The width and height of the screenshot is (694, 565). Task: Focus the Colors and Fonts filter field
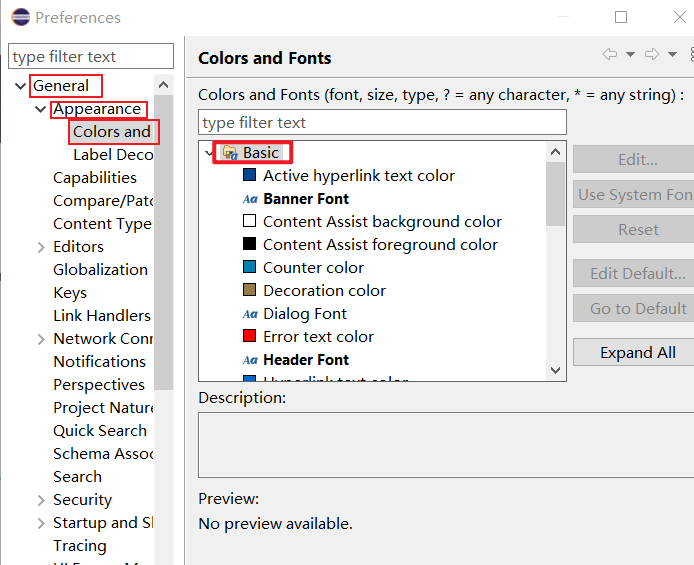pos(382,122)
